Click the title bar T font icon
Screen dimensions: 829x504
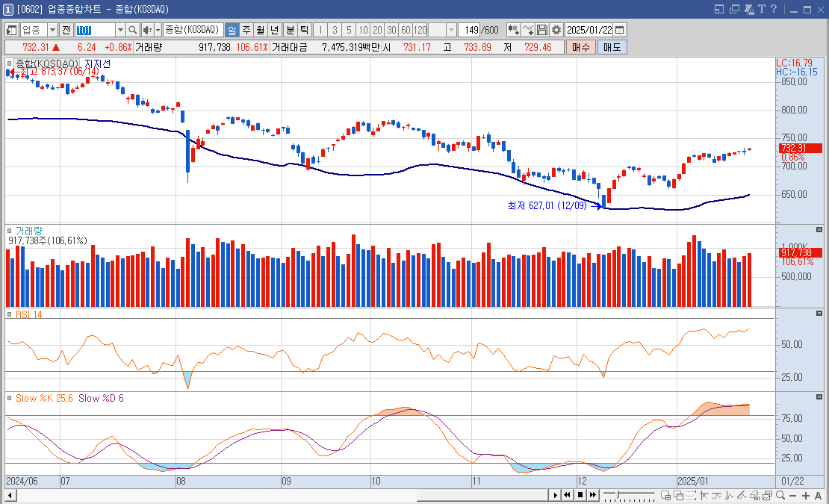pos(762,9)
